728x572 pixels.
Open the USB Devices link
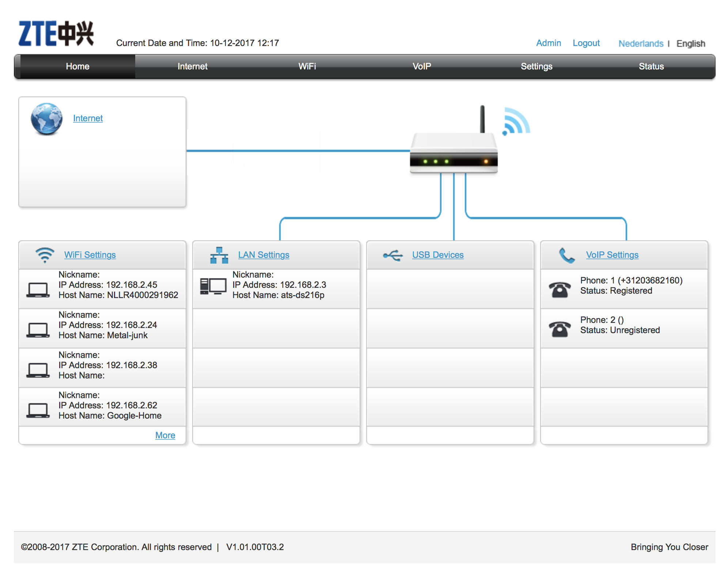pos(438,255)
